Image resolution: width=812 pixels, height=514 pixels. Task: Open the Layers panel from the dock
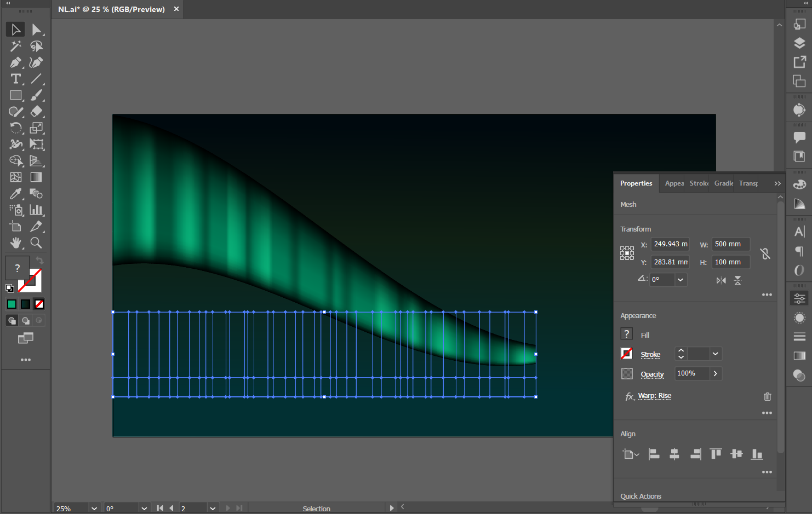click(799, 43)
